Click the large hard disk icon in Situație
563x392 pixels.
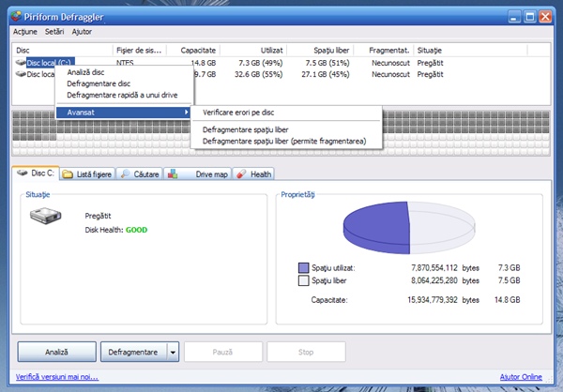click(x=46, y=216)
